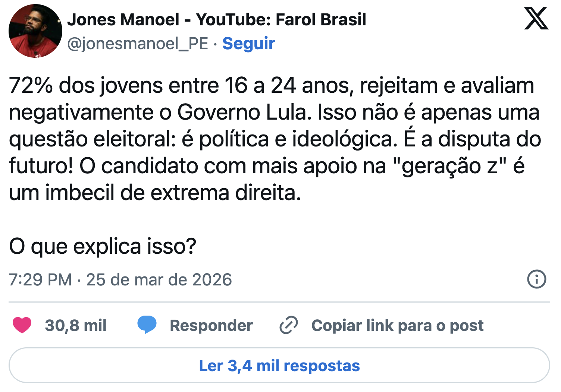Click 'YouTube: Farol Brasil' in the name

coord(281,19)
